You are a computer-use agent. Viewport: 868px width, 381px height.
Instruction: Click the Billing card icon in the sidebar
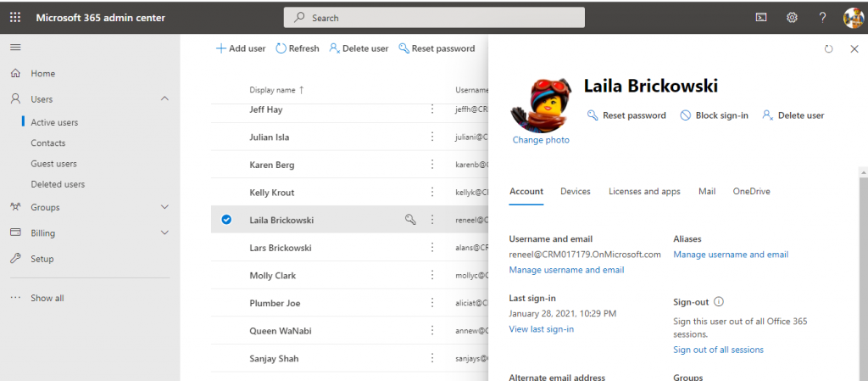(x=15, y=233)
